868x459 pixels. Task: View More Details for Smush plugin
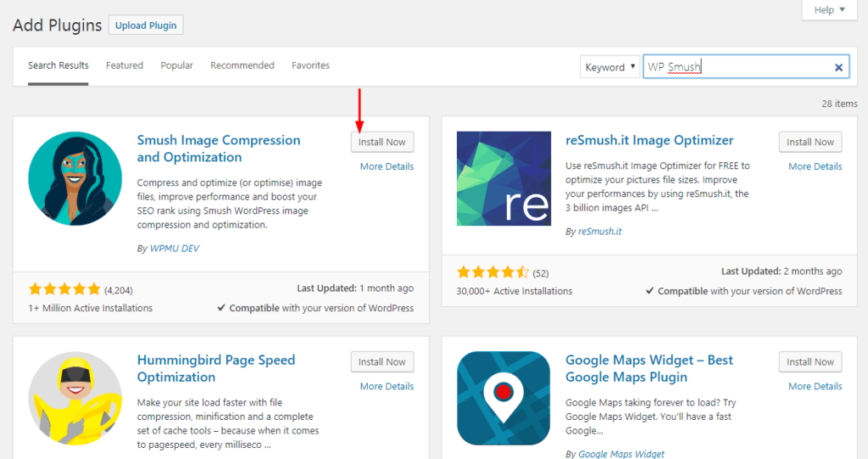387,166
